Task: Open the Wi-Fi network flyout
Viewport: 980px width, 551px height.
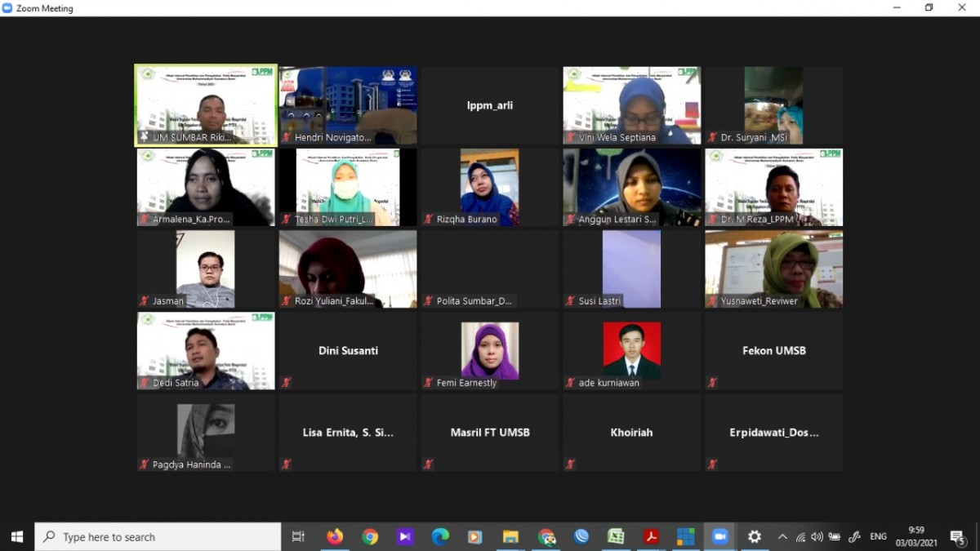Action: [800, 536]
